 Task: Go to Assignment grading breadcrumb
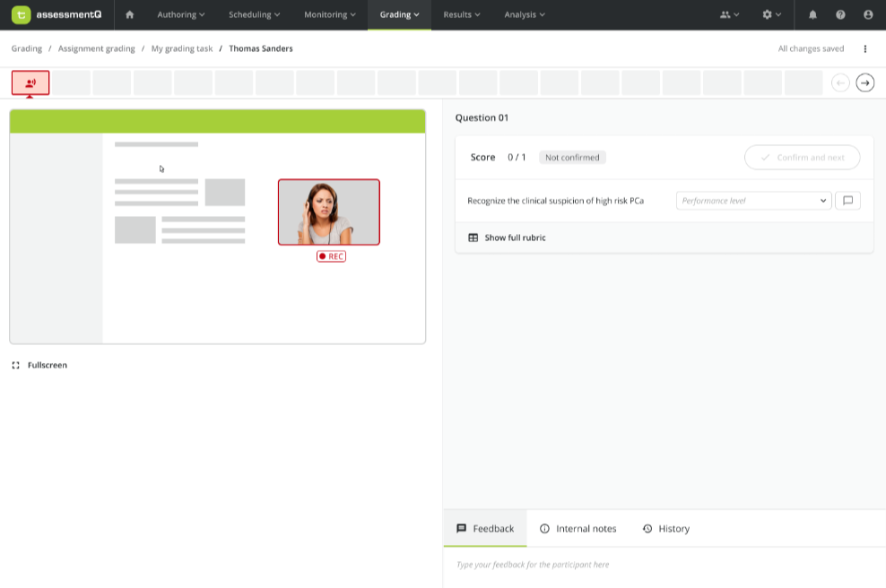point(97,48)
